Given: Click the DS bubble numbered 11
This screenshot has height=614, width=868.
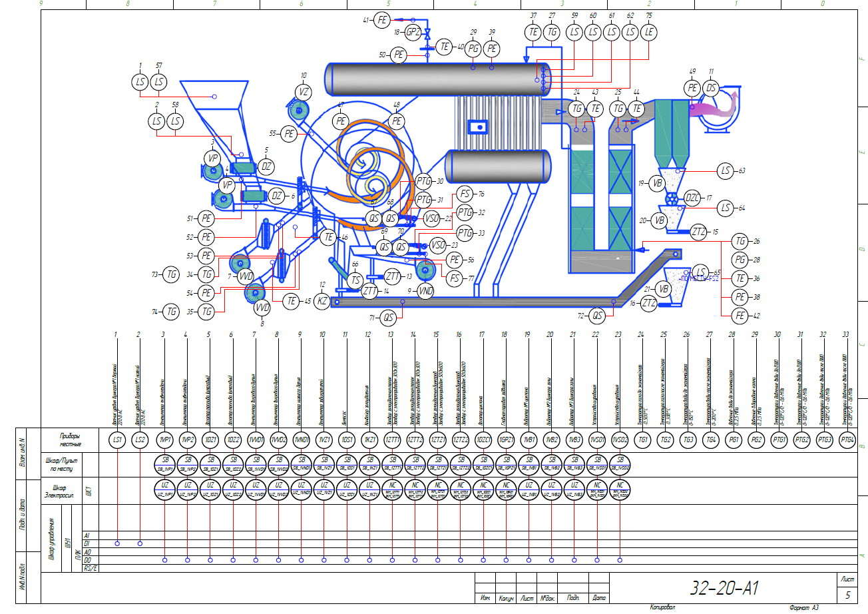Looking at the screenshot, I should coord(711,88).
